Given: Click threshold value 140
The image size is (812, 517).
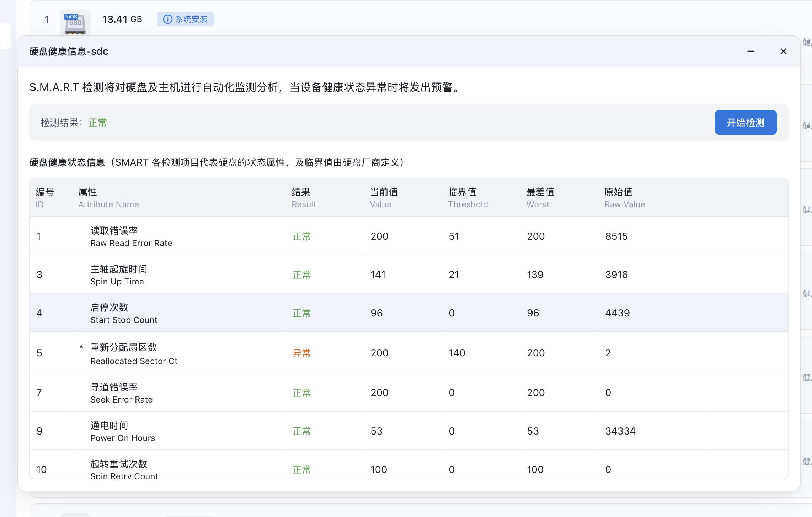Looking at the screenshot, I should (457, 353).
